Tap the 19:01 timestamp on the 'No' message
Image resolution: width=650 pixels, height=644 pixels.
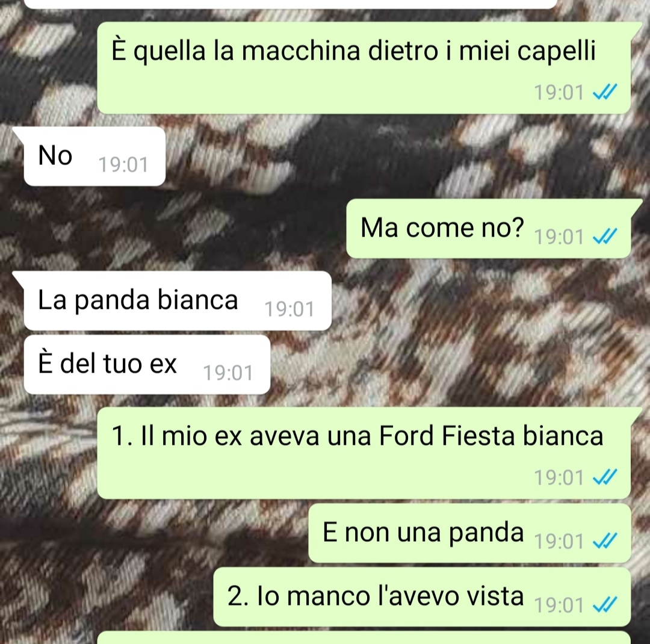coord(123,165)
